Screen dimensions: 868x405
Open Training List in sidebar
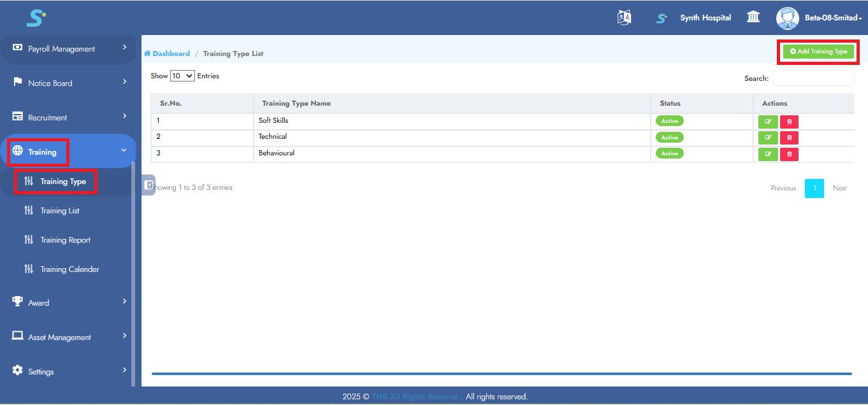60,211
